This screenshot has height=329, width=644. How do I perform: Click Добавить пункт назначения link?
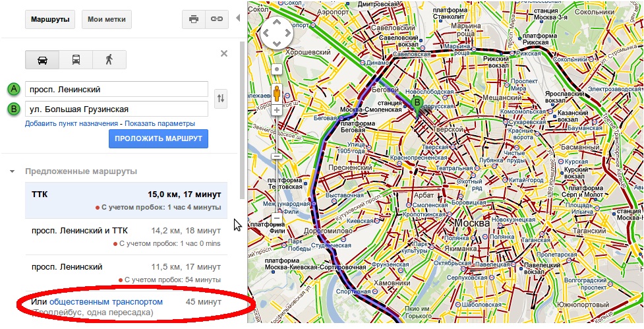pyautogui.click(x=71, y=124)
